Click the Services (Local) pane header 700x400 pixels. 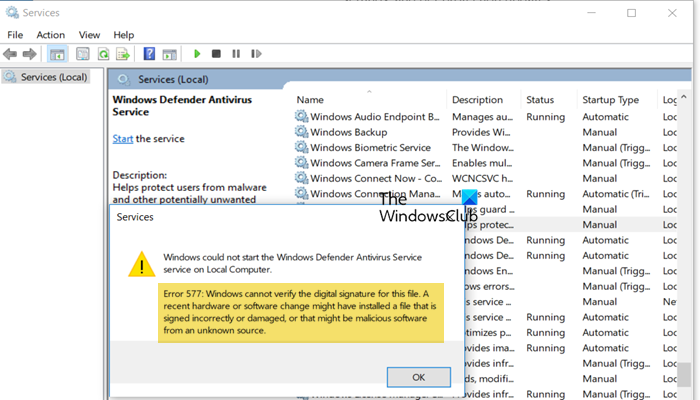(x=173, y=79)
